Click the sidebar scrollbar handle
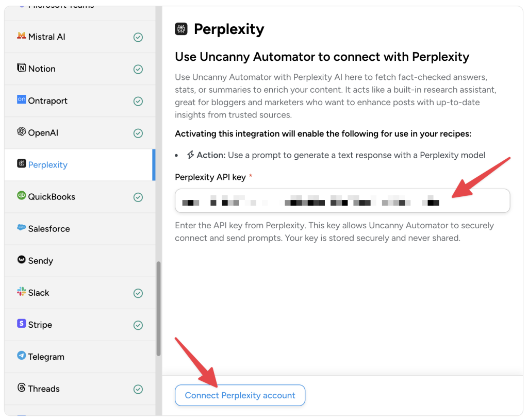This screenshot has height=420, width=528. tap(159, 304)
